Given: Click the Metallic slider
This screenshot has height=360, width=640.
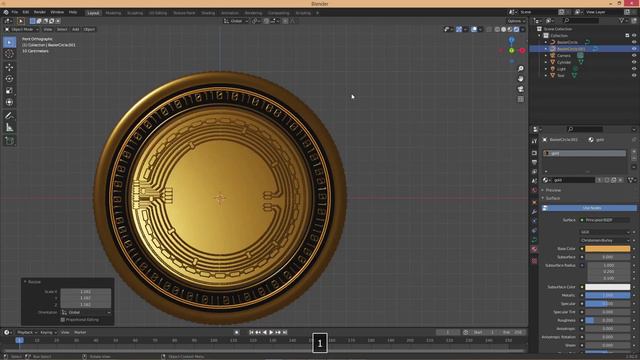Looking at the screenshot, I should [x=607, y=295].
